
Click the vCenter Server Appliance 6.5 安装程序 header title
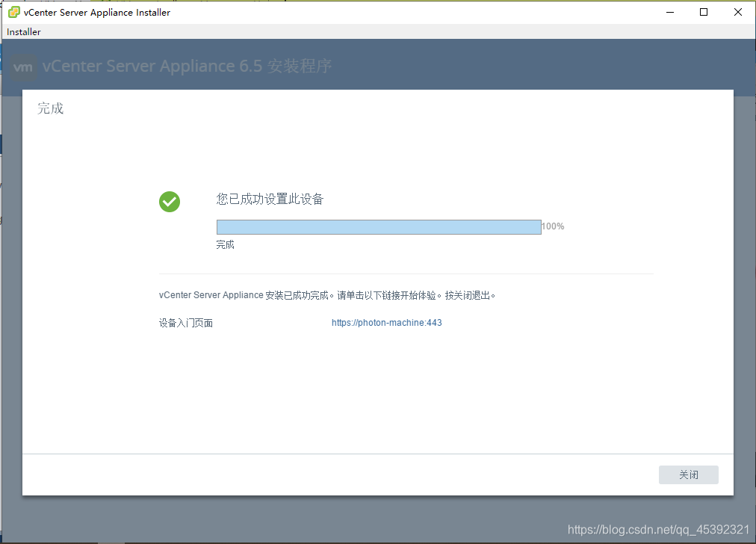tap(187, 66)
